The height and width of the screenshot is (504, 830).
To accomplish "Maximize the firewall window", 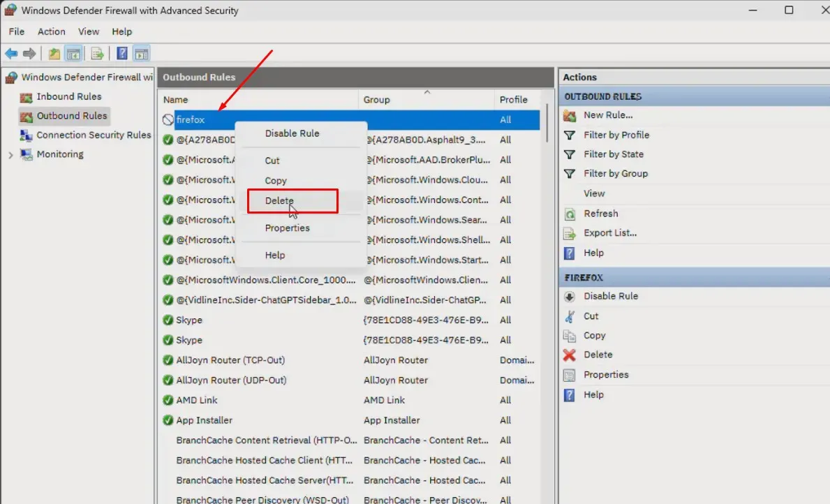I will 789,10.
